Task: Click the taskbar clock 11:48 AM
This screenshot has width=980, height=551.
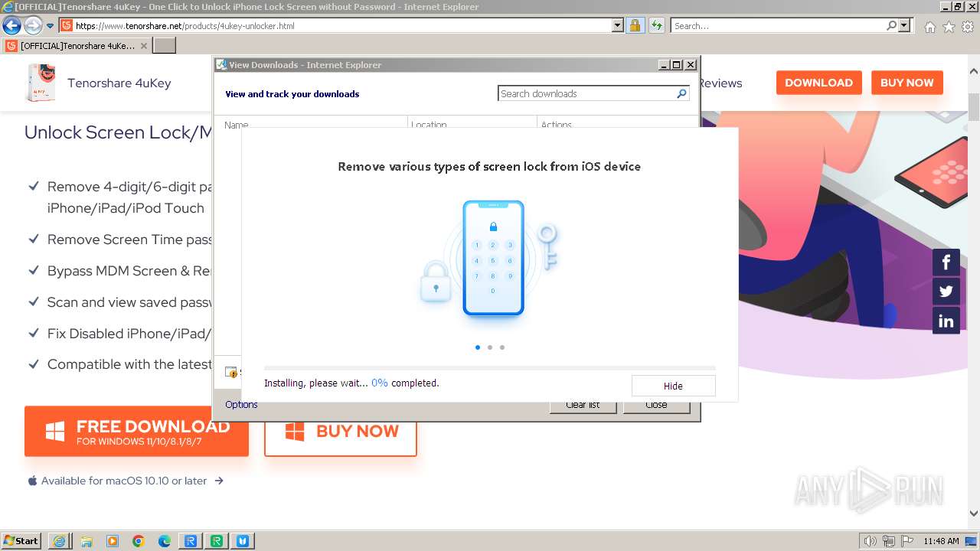Action: coord(941,541)
